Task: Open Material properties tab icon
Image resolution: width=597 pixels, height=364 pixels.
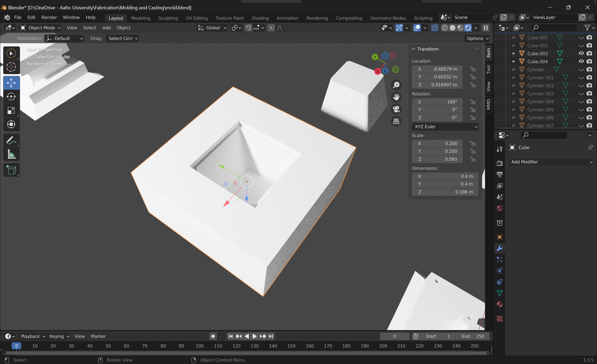Action: 500,304
